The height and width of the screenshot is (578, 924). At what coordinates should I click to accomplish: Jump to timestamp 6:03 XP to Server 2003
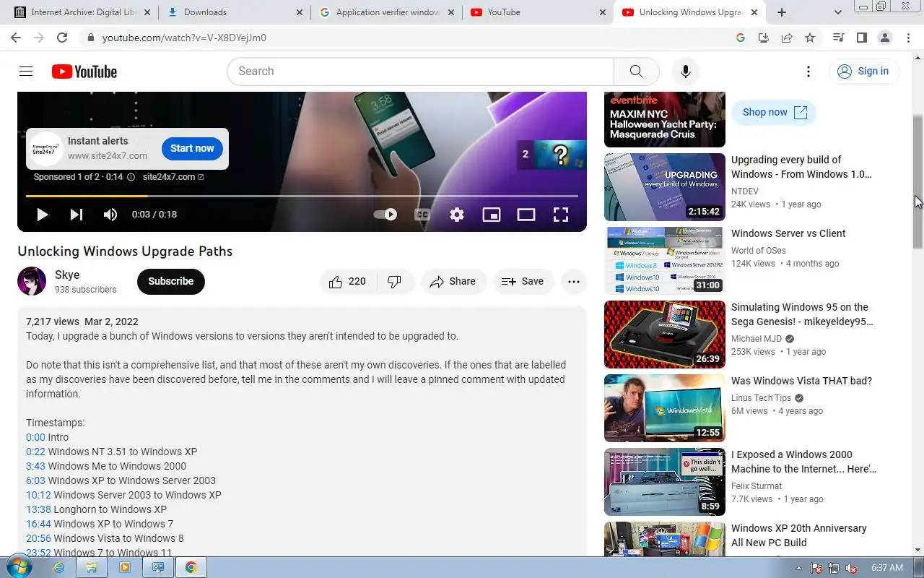coord(35,480)
